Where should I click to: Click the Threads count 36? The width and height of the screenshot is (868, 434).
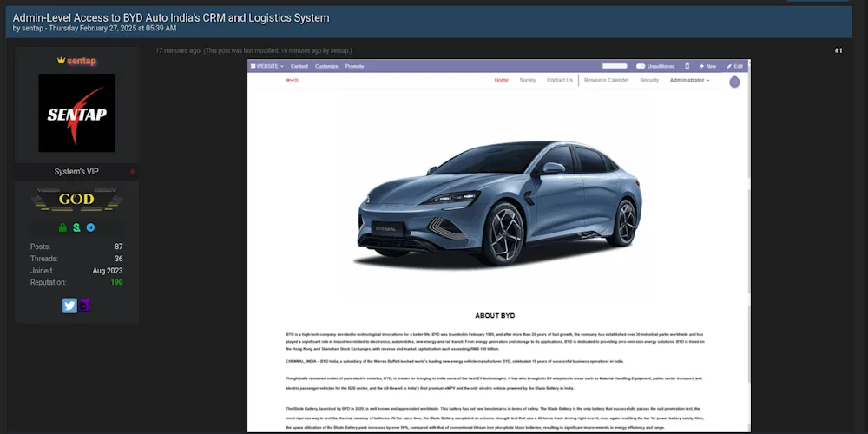(119, 259)
